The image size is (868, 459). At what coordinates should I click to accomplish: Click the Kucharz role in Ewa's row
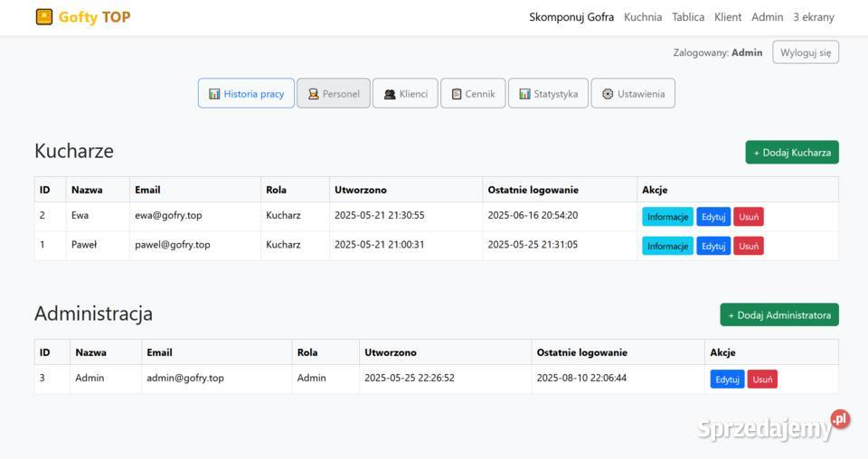tap(283, 216)
